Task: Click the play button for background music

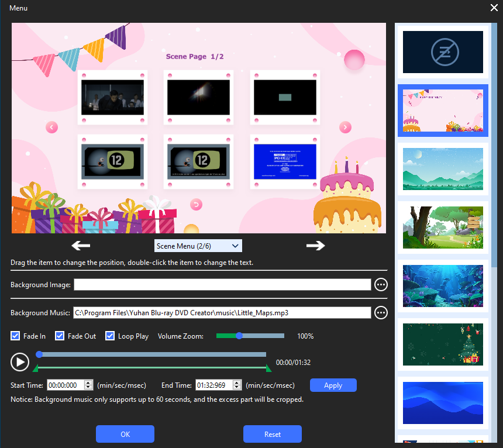Action: [20, 362]
